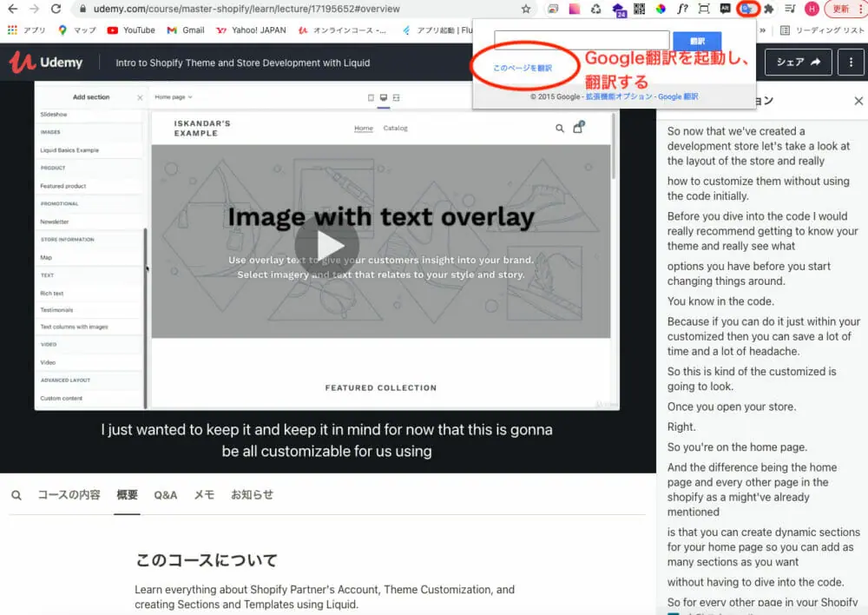The width and height of the screenshot is (868, 615).
Task: Reload the page with the refresh icon
Action: pos(56,9)
